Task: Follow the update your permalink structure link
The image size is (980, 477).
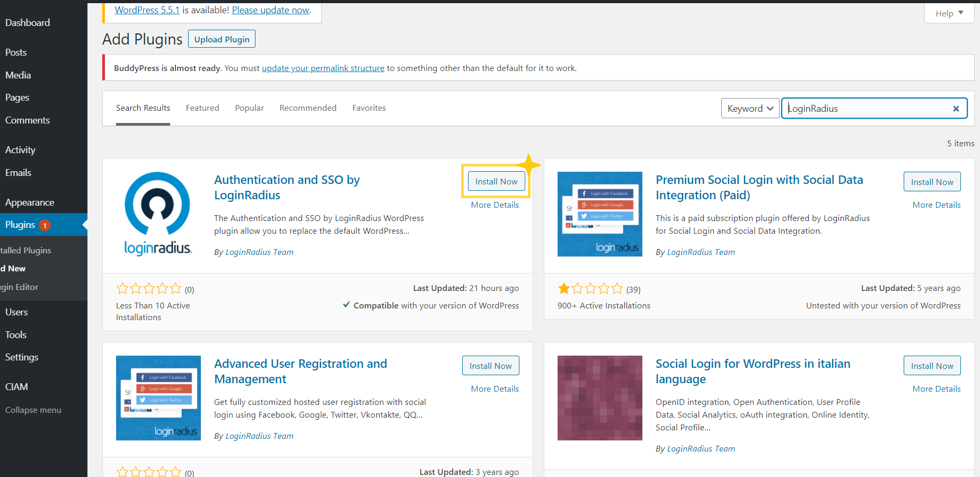Action: (x=323, y=68)
